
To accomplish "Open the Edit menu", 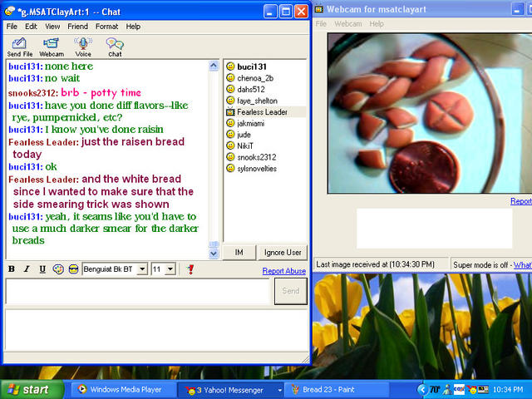I will (x=31, y=27).
